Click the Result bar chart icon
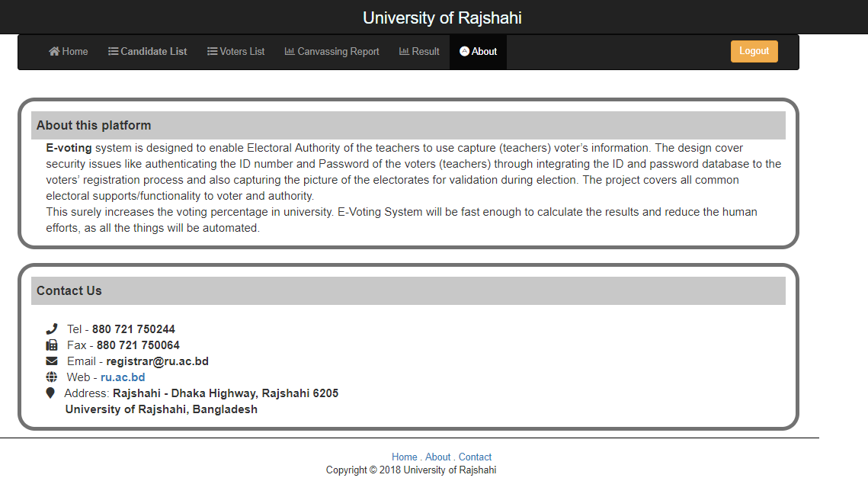Screen dimensions: 868x481 [404, 51]
